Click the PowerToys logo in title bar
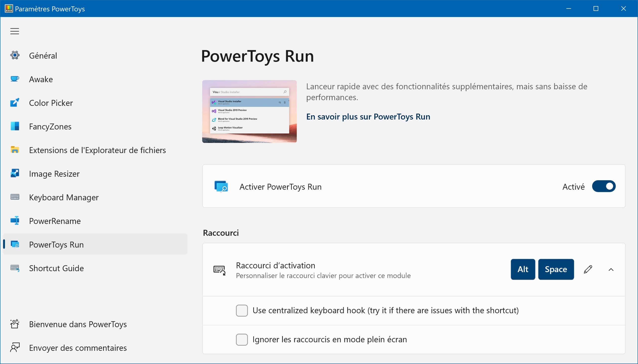Screen dimensions: 638x364 click(9, 8)
